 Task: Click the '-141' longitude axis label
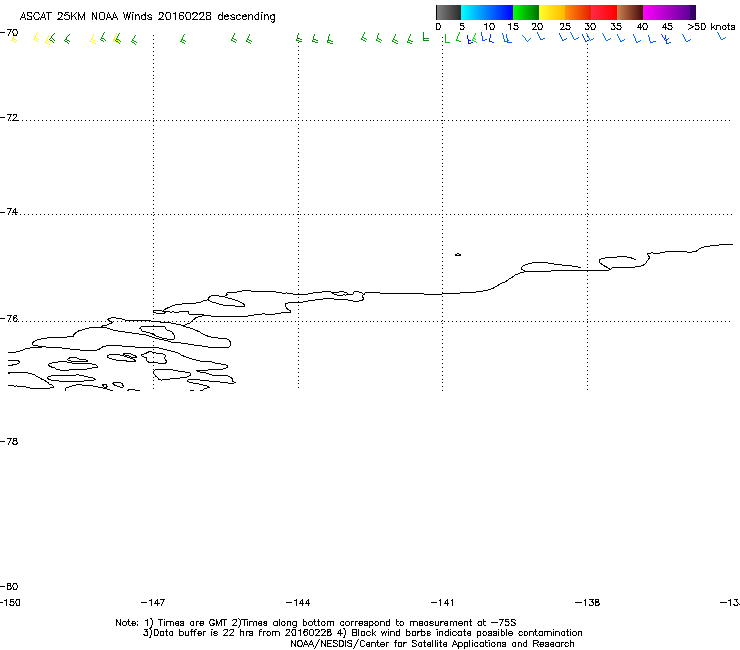[443, 603]
